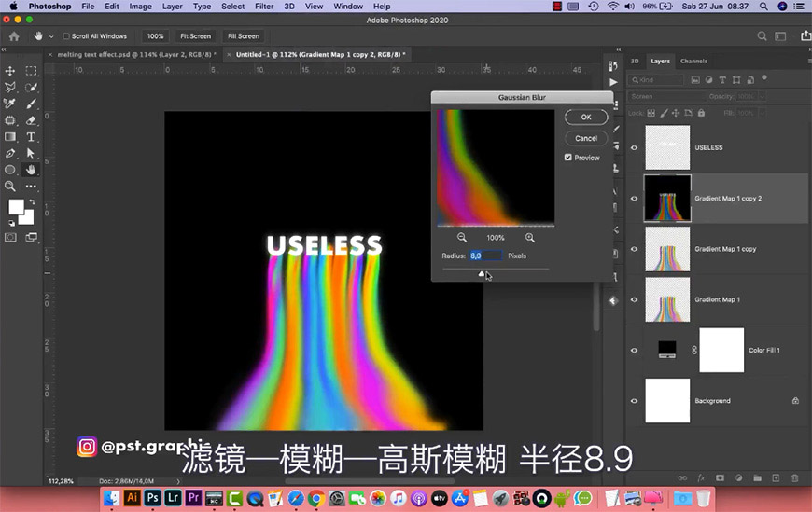Hide the Color Fill 1 layer
812x512 pixels.
pyautogui.click(x=635, y=351)
